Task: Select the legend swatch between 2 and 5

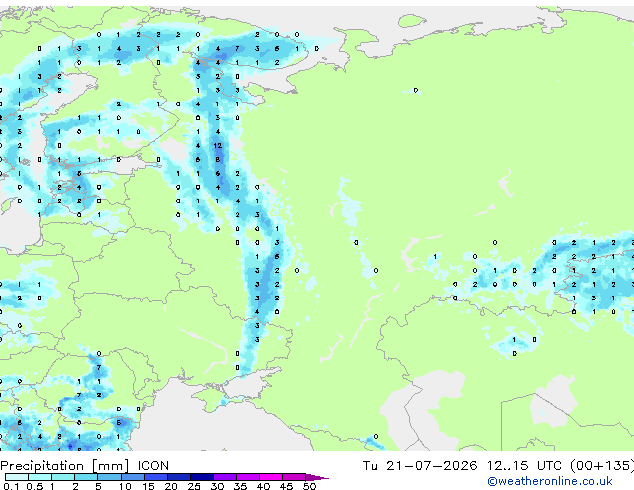Action: pos(86,477)
